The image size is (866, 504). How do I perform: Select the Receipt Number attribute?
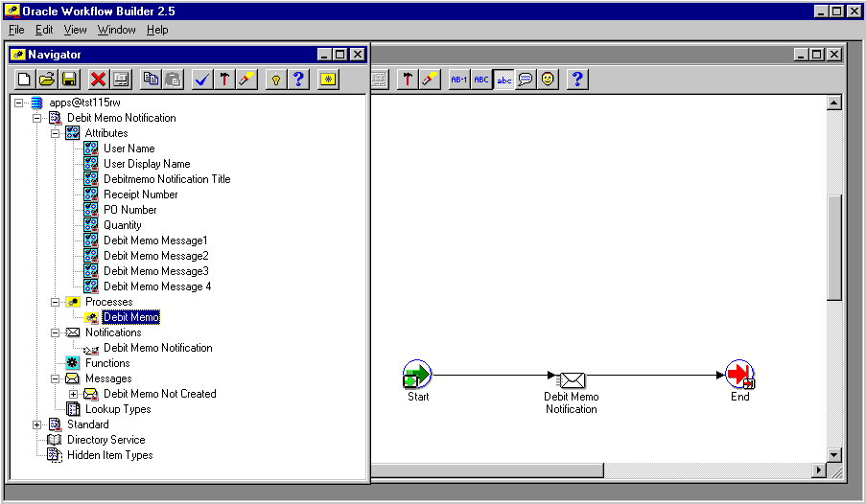click(141, 195)
